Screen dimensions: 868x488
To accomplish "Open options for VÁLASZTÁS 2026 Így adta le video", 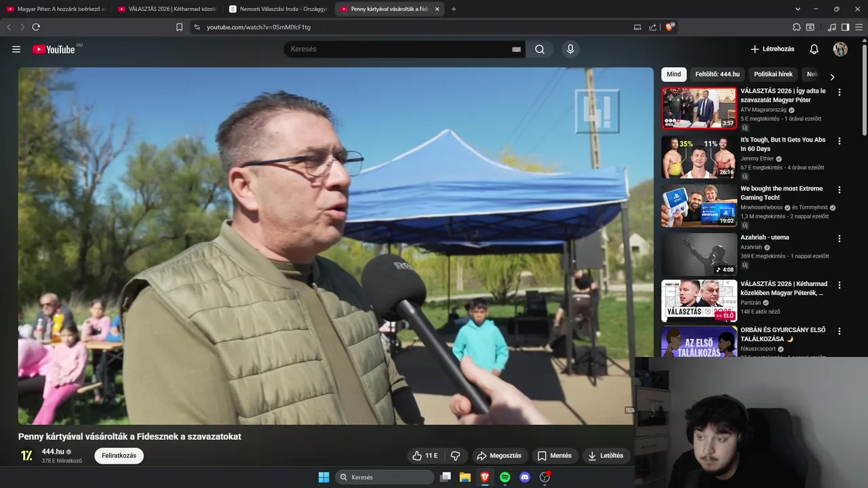I will (x=840, y=92).
